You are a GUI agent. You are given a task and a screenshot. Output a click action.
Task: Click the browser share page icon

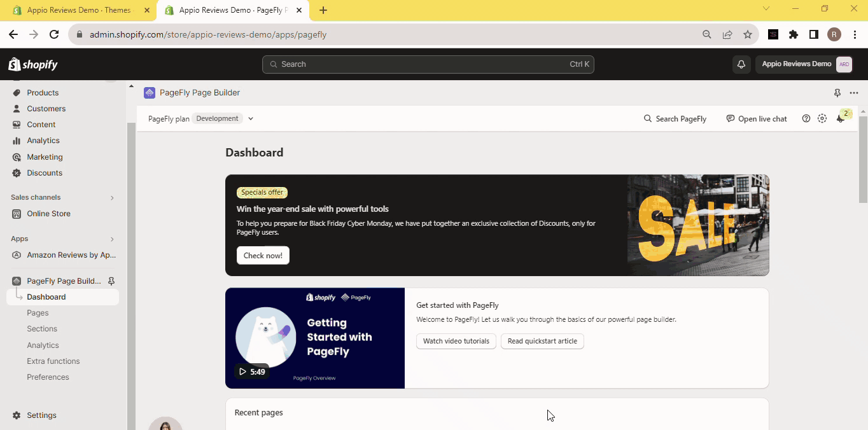(727, 34)
